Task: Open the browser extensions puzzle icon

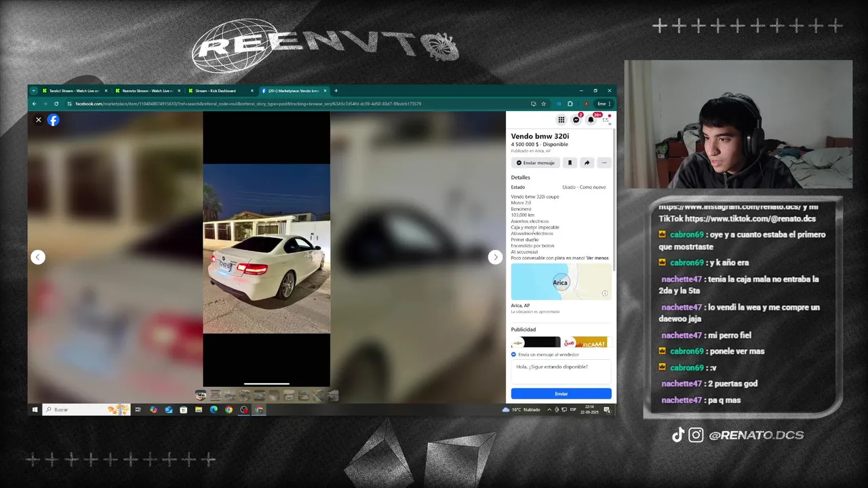Action: pos(570,104)
